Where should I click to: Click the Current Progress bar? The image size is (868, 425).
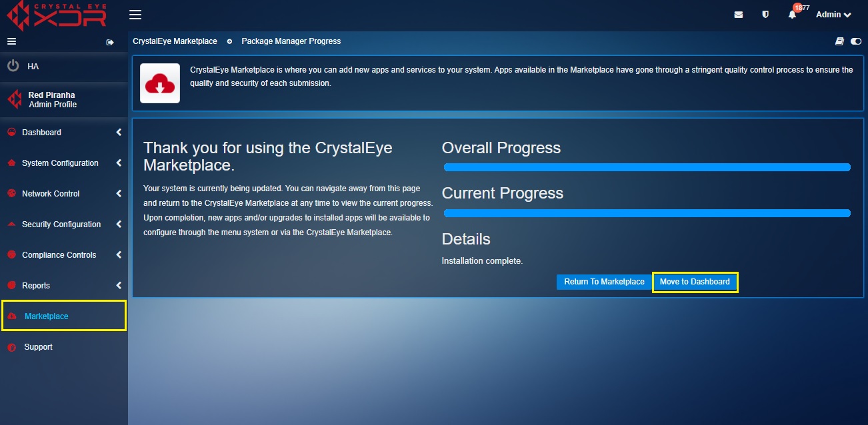tap(647, 213)
